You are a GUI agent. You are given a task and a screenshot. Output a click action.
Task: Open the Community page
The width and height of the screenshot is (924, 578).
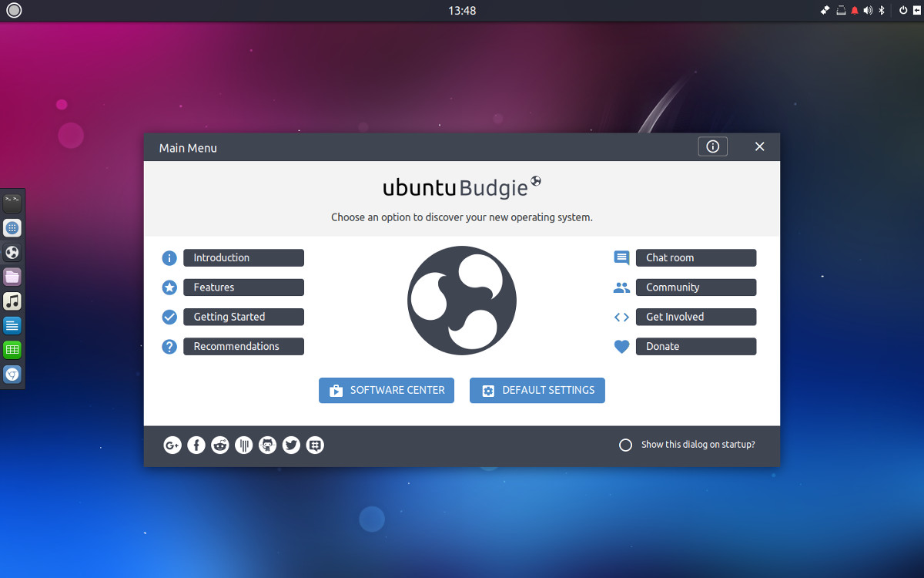[696, 287]
